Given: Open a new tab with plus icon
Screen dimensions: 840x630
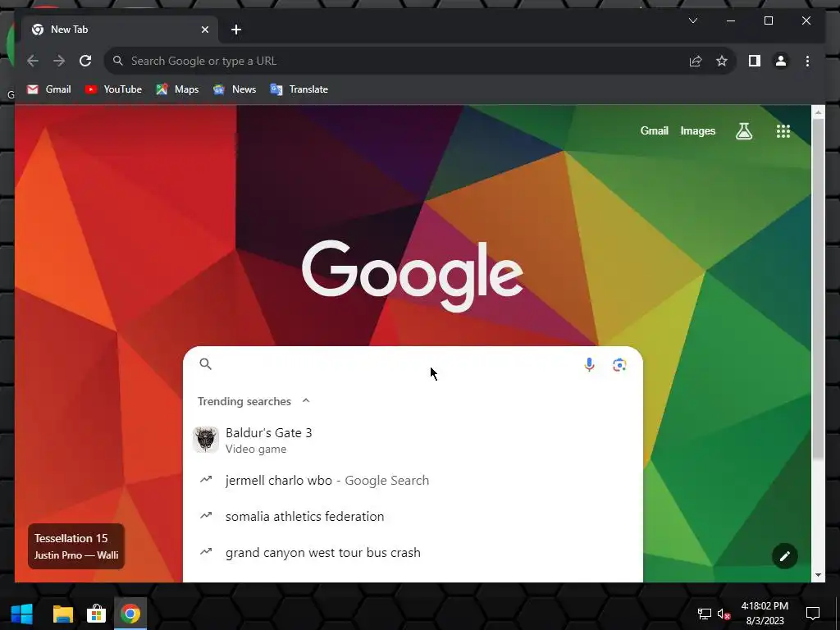Looking at the screenshot, I should pos(236,30).
